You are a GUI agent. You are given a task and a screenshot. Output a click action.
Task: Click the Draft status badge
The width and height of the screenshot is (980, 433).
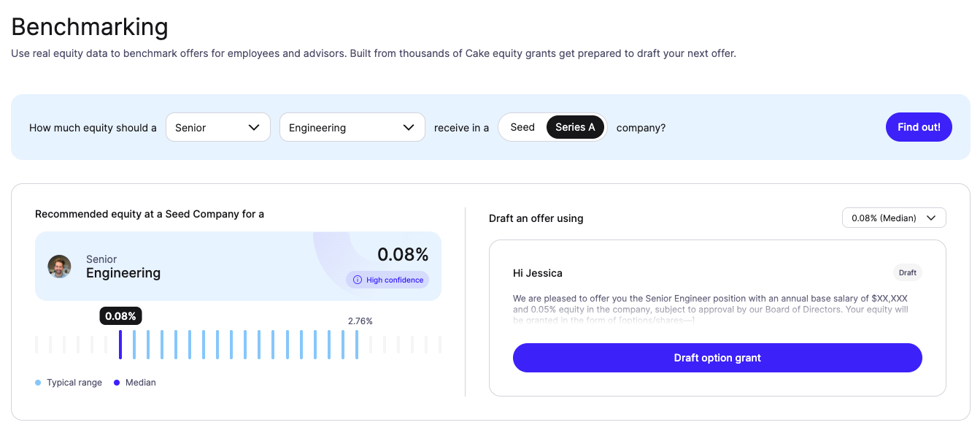pos(908,272)
